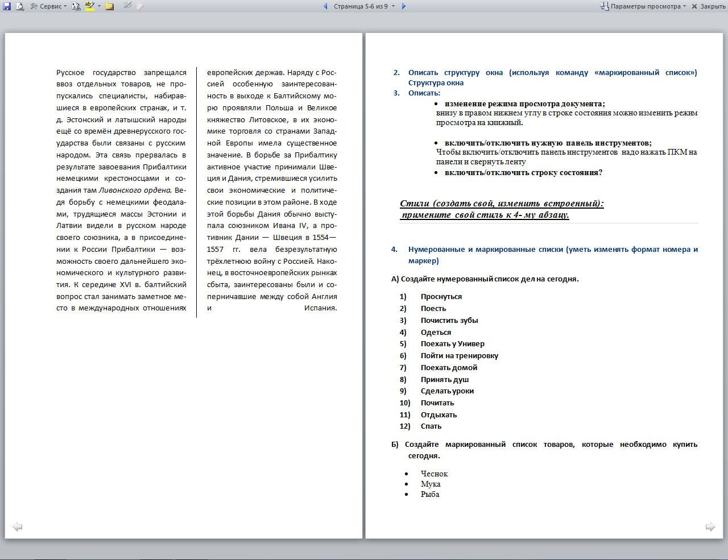This screenshot has width=728, height=560.
Task: Click list item 'Принять душ'
Action: 445,380
